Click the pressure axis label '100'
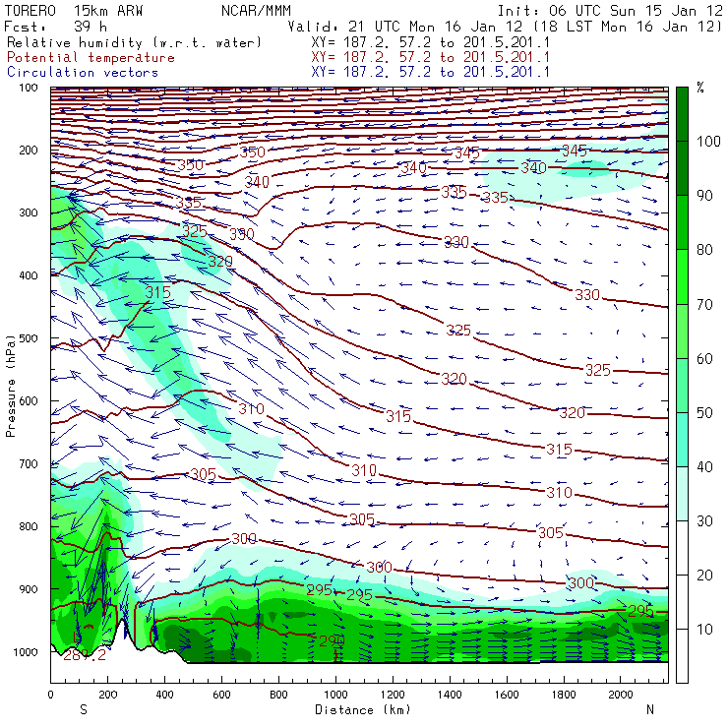The width and height of the screenshot is (728, 728). pos(28,88)
